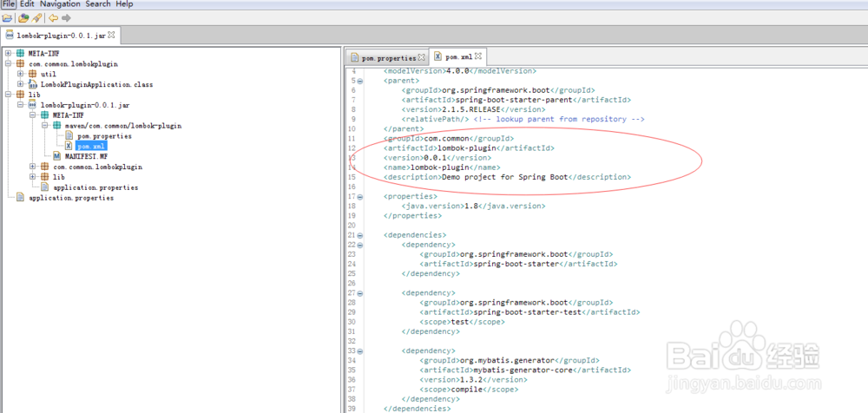Open the Search menu
Viewport: 868px width, 413px height.
[98, 3]
